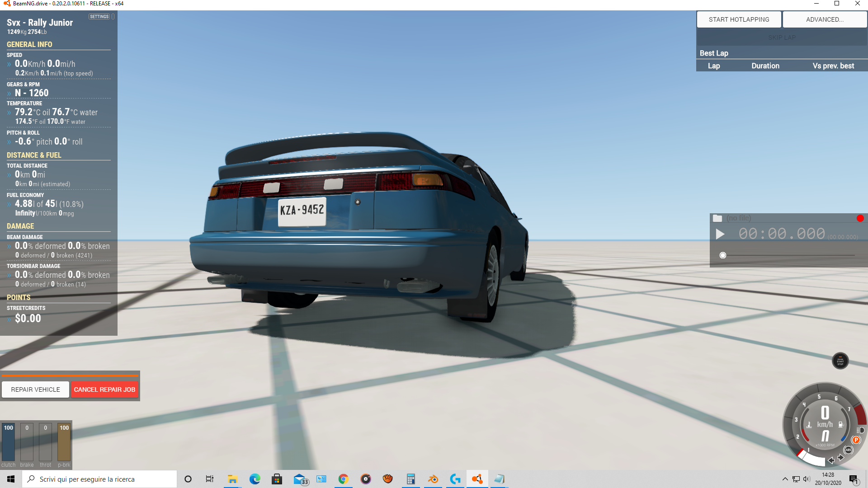Click the SKIP LAP button
Screen dimensions: 868x488
click(782, 38)
